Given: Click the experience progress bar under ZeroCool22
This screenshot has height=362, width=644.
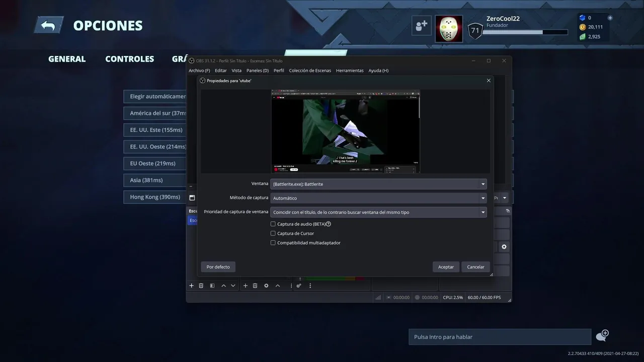Looking at the screenshot, I should tap(525, 32).
